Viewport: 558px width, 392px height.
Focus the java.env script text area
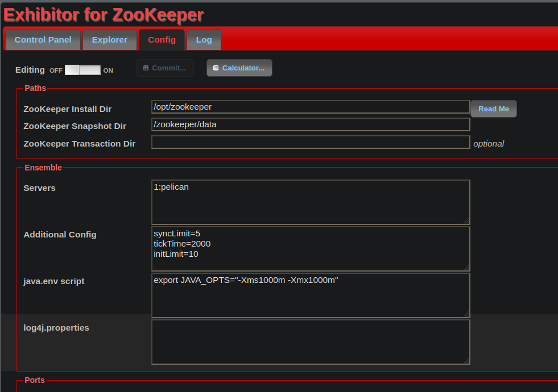311,295
